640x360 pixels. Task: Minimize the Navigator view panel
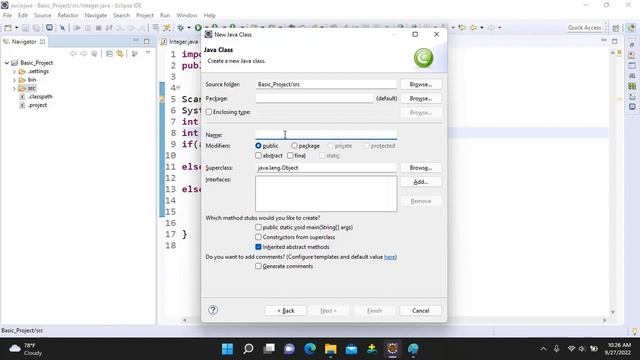[136, 41]
